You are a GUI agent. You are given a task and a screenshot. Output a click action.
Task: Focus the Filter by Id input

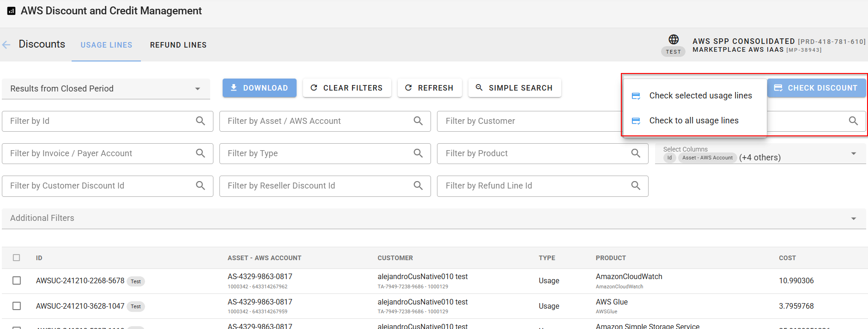108,121
